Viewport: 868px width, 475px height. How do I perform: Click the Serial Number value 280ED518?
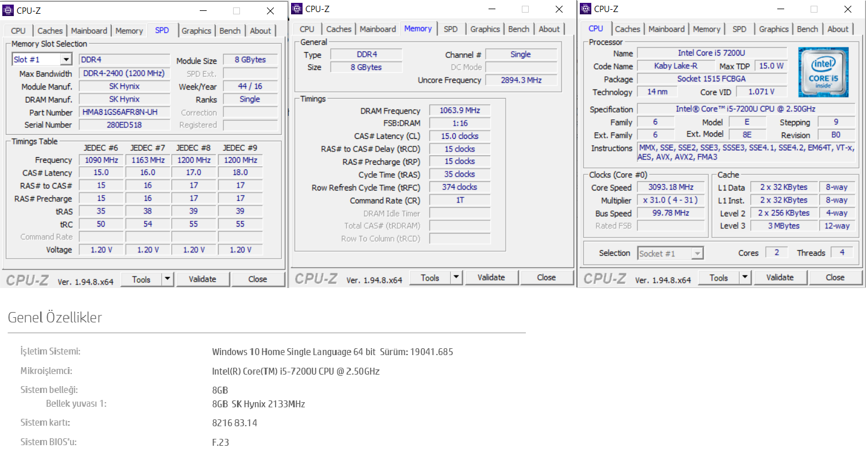[x=125, y=125]
